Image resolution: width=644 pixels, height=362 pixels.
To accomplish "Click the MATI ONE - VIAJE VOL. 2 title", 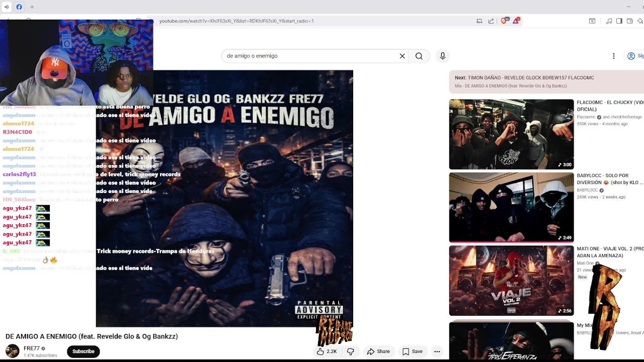I will (x=610, y=252).
